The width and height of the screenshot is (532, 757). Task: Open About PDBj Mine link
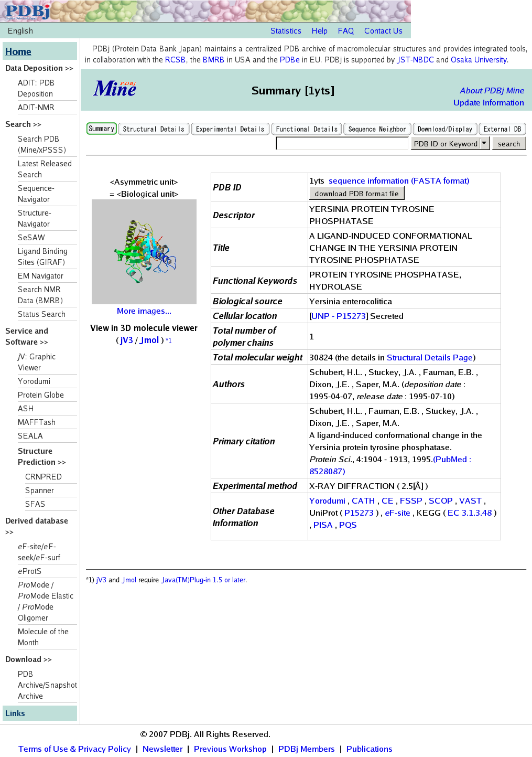tap(492, 91)
